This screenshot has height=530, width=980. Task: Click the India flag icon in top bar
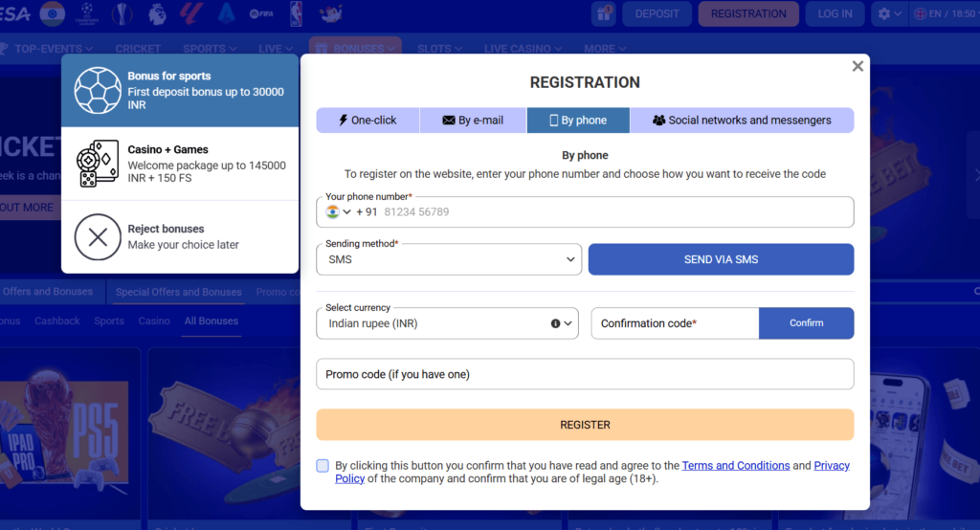point(52,13)
